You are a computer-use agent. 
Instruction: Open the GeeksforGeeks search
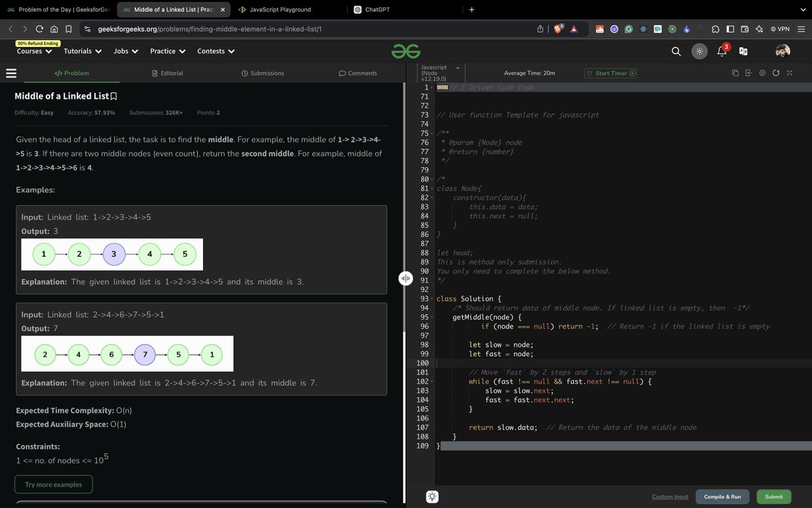click(x=676, y=51)
